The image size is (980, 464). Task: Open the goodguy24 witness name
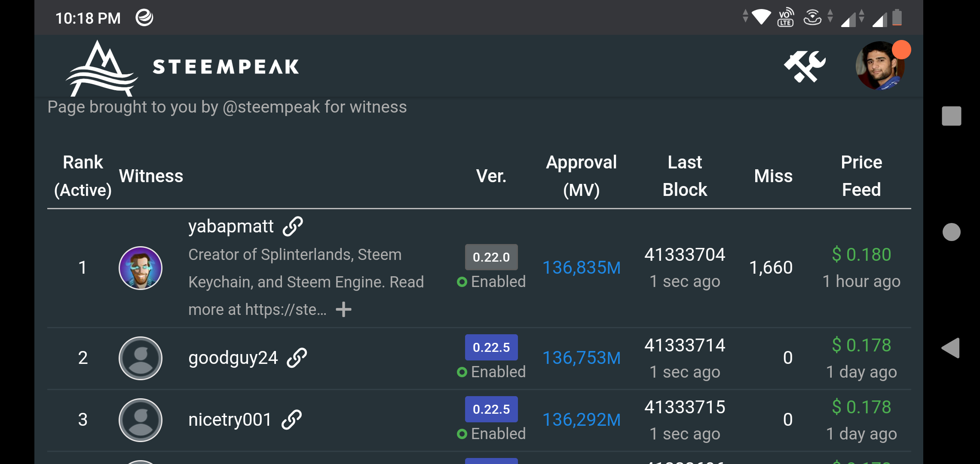[233, 358]
